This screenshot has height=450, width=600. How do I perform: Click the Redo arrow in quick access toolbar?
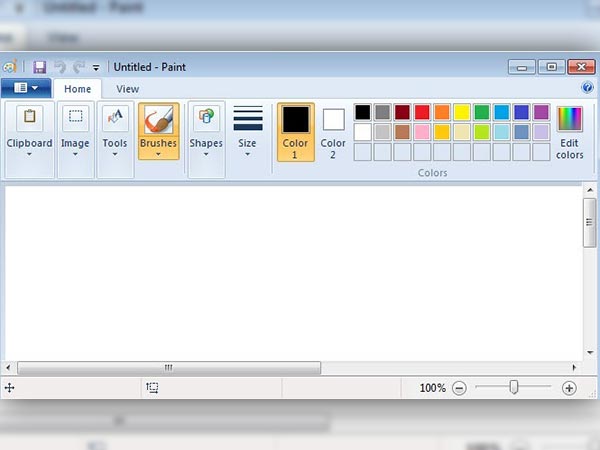coord(79,67)
